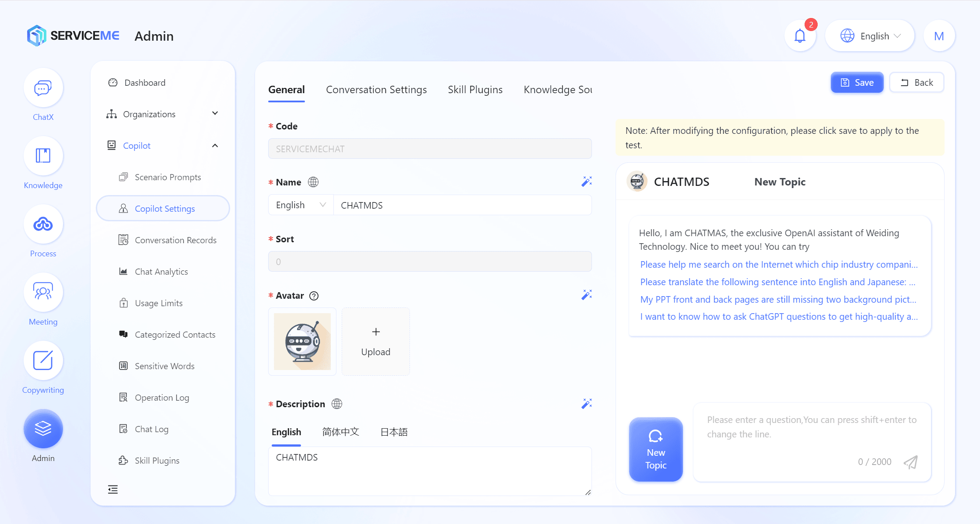Click the magic wand beside Name

point(586,182)
